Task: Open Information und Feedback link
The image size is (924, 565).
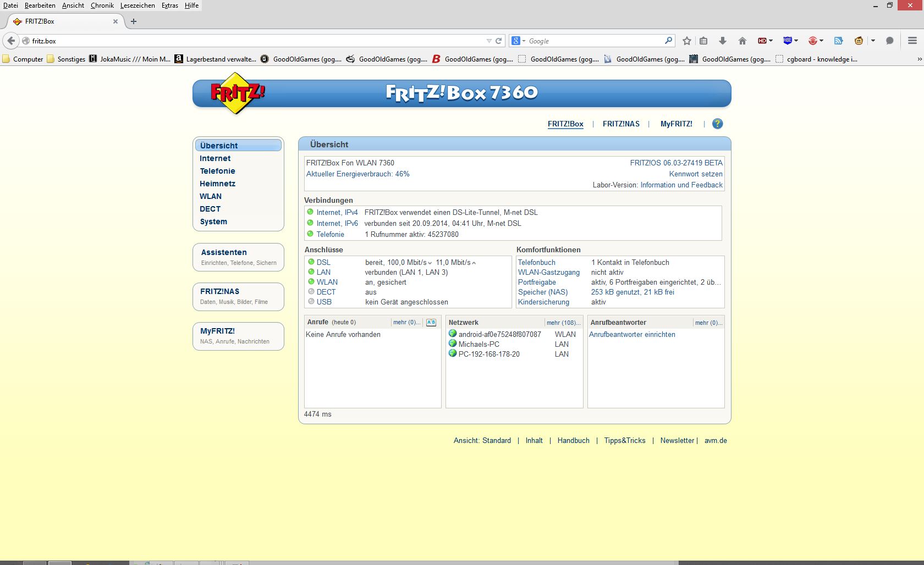Action: pyautogui.click(x=681, y=185)
